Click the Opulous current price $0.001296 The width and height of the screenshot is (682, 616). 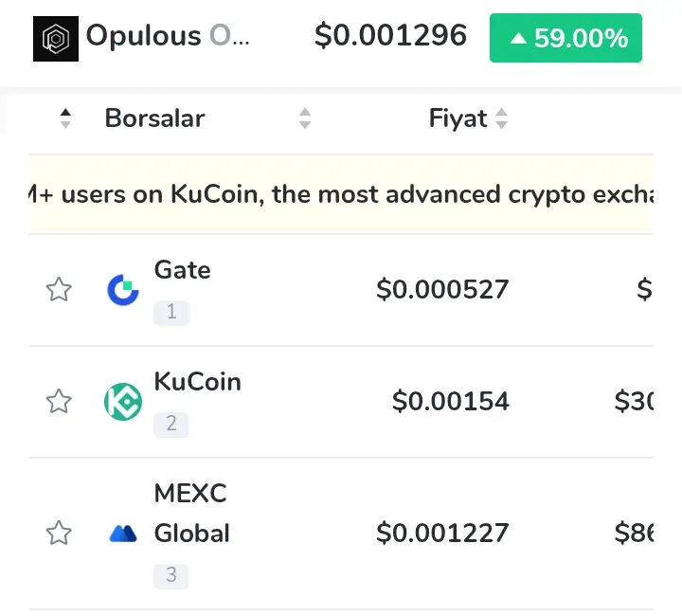click(390, 37)
